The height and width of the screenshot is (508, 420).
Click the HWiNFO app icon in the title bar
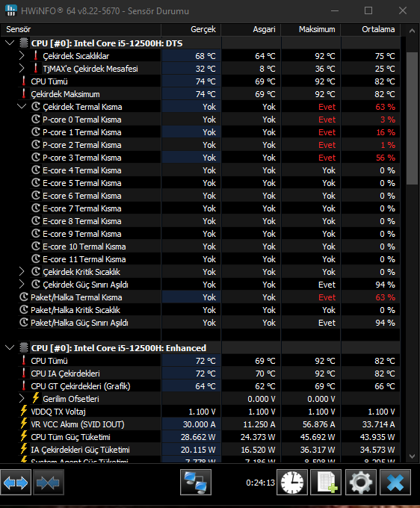[x=10, y=10]
